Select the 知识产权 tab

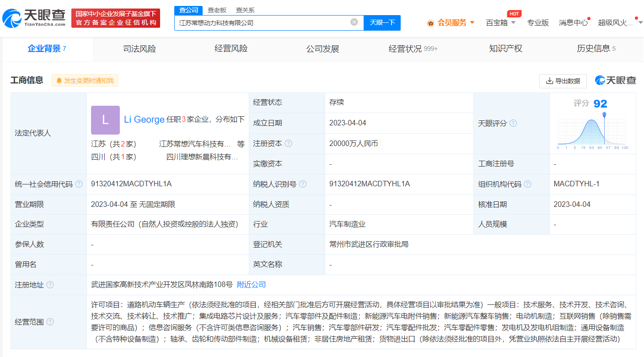tap(505, 49)
